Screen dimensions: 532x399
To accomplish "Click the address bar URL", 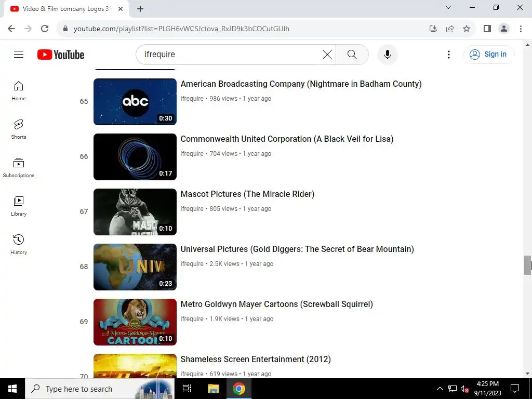I will pos(181,29).
